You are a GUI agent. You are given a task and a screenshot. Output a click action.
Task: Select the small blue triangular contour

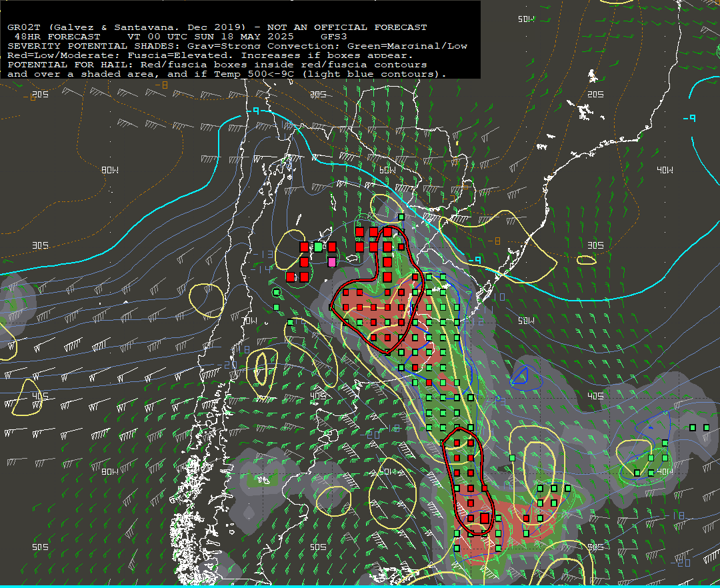tap(521, 376)
